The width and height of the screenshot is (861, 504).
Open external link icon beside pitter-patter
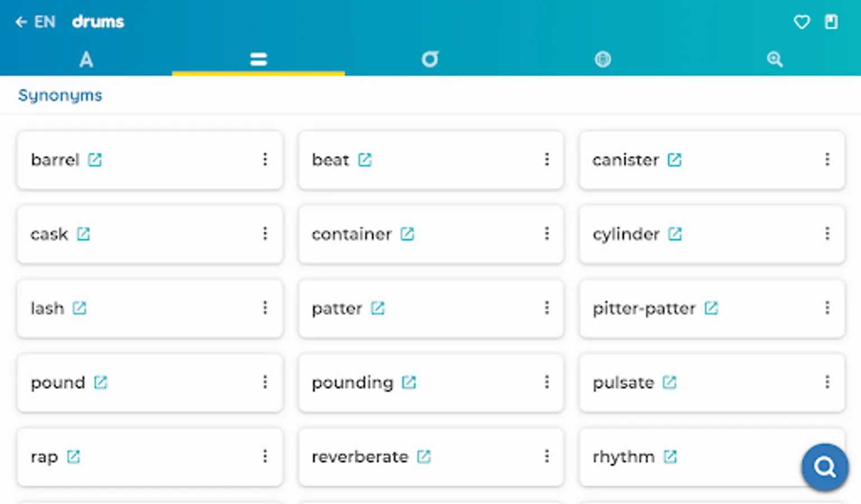coord(711,308)
